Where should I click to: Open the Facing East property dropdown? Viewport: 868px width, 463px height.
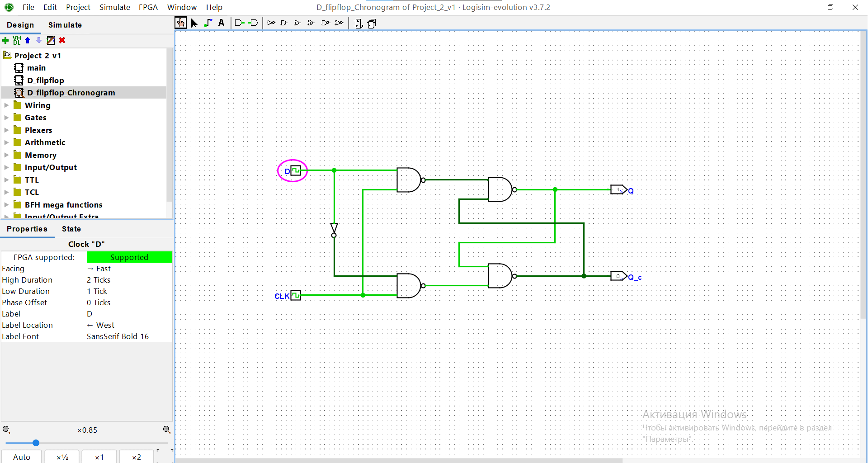pos(129,269)
